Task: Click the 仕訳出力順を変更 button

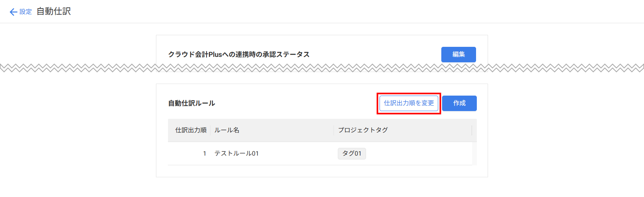Action: click(408, 103)
